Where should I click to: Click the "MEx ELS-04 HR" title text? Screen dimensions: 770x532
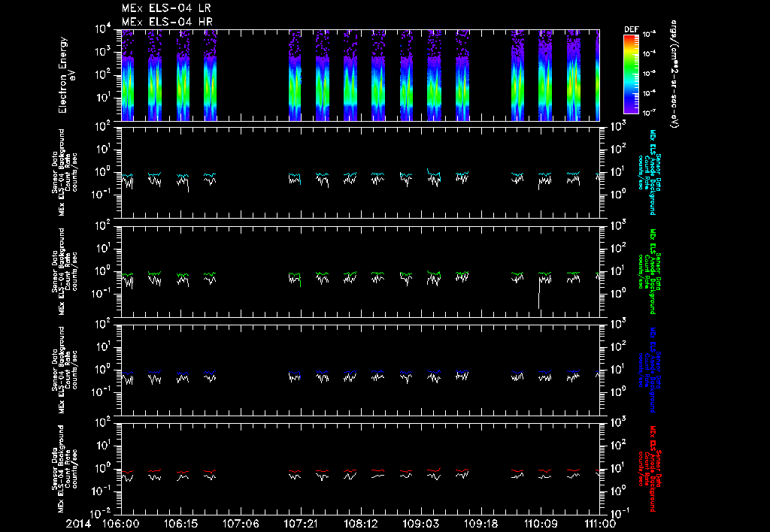click(167, 22)
